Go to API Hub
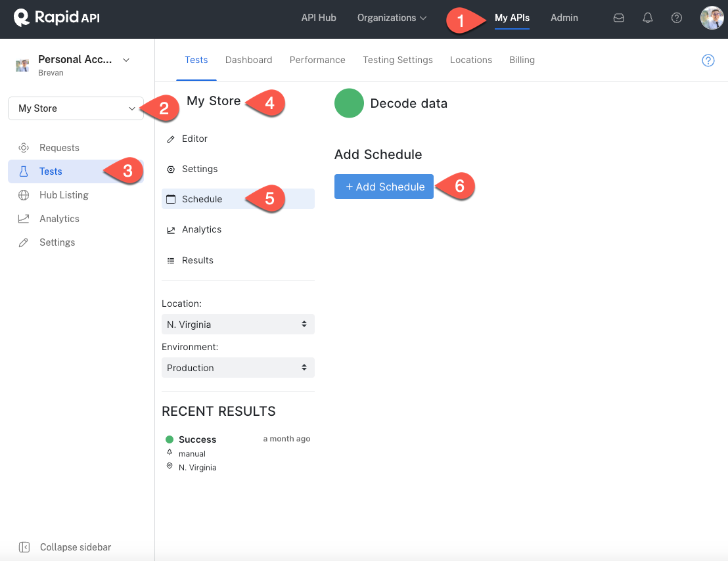 click(319, 18)
